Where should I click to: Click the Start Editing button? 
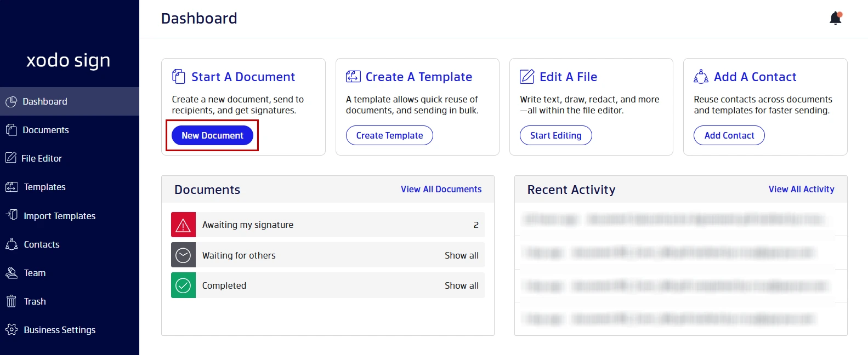[555, 135]
